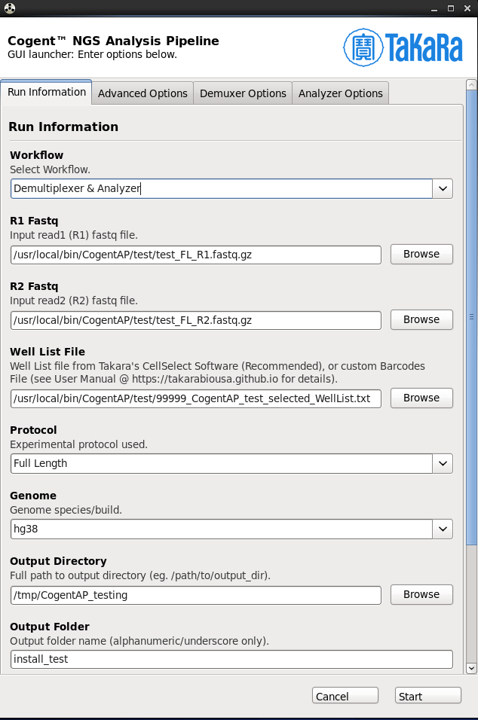Expand the Genome dropdown arrow
The image size is (478, 720).
pos(443,529)
